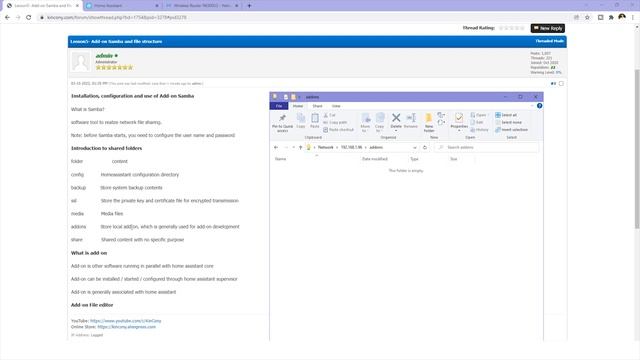640x360 pixels.
Task: Rate the thread with the stars
Action: tap(511, 28)
